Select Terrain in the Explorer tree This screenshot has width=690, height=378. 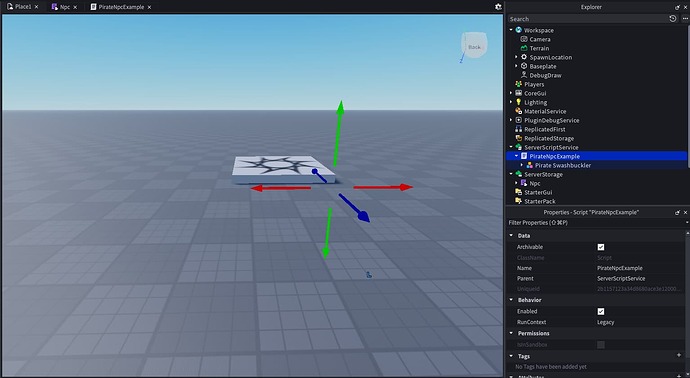point(539,48)
